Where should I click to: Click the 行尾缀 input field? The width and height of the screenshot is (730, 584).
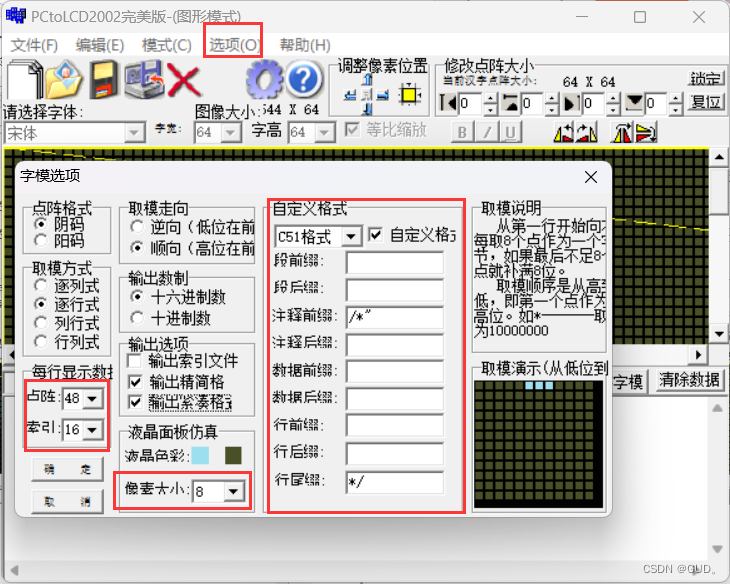click(395, 482)
